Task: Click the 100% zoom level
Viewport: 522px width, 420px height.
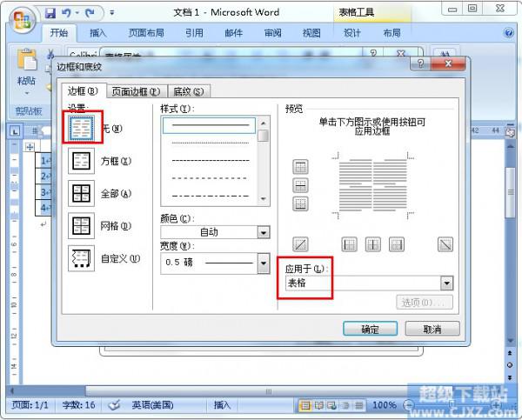Action: (385, 405)
